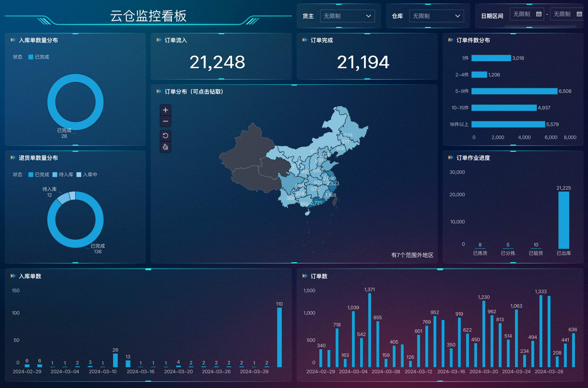Viewport: 588px width, 388px height.
Task: Click the 仓库 dropdown chevron arrow
Action: [458, 16]
